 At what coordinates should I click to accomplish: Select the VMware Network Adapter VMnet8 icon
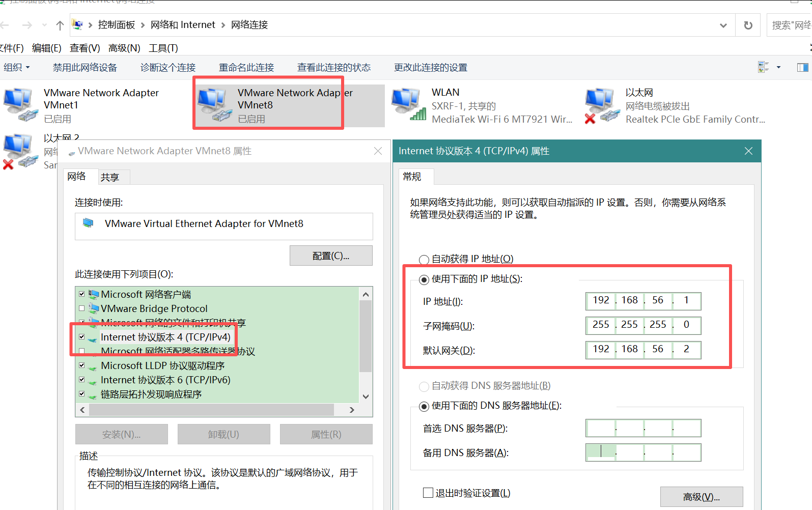pyautogui.click(x=214, y=105)
